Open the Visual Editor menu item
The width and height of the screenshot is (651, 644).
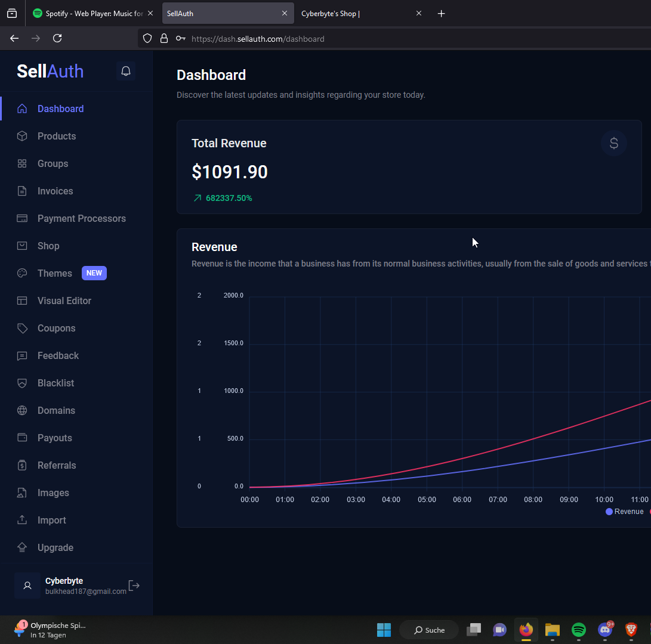(x=64, y=301)
